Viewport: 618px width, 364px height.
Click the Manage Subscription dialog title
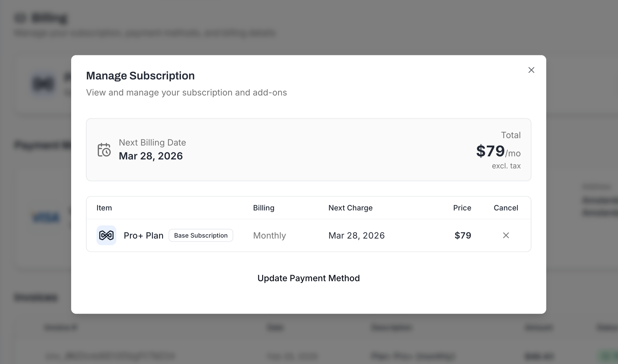[x=140, y=75]
